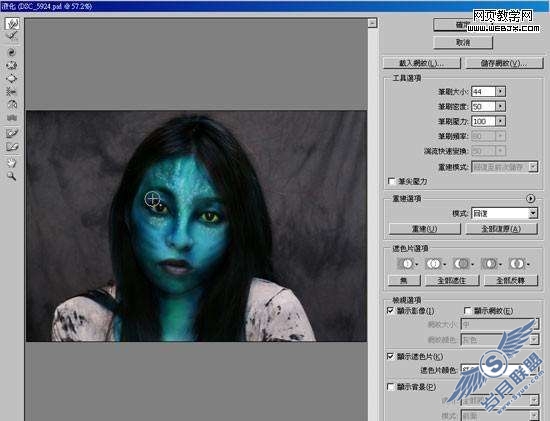Image resolution: width=550 pixels, height=421 pixels.
Task: Select the Push Left tool
Action: pos(12,92)
